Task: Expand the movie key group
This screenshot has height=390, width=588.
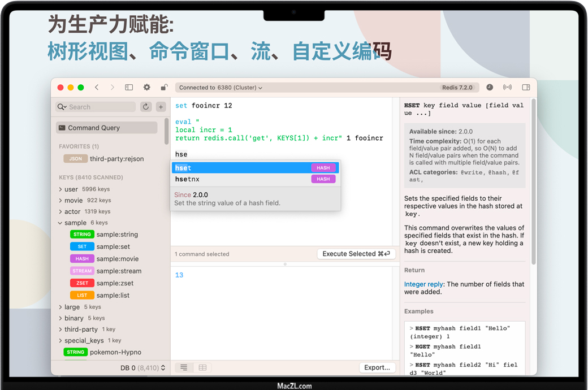Action: pyautogui.click(x=60, y=201)
